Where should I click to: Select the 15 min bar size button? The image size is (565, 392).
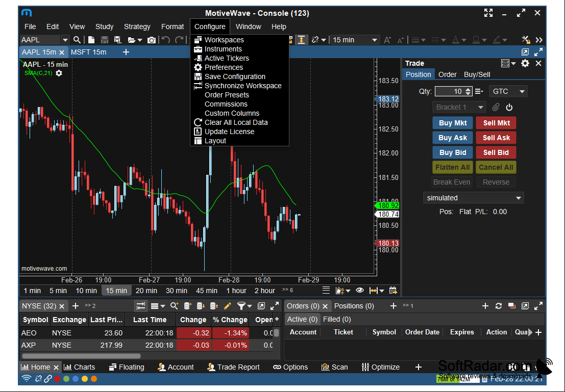(116, 291)
